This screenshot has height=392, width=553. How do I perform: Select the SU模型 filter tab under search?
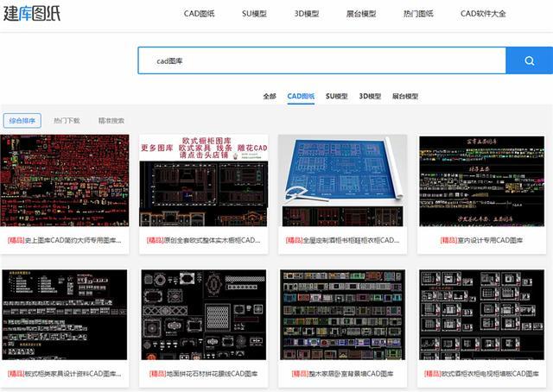[336, 96]
